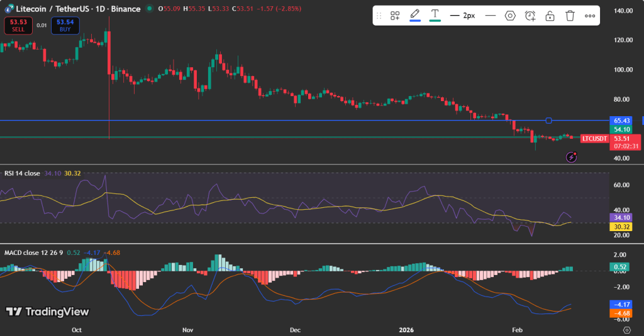Click the RSI 14 close legend

(22, 173)
